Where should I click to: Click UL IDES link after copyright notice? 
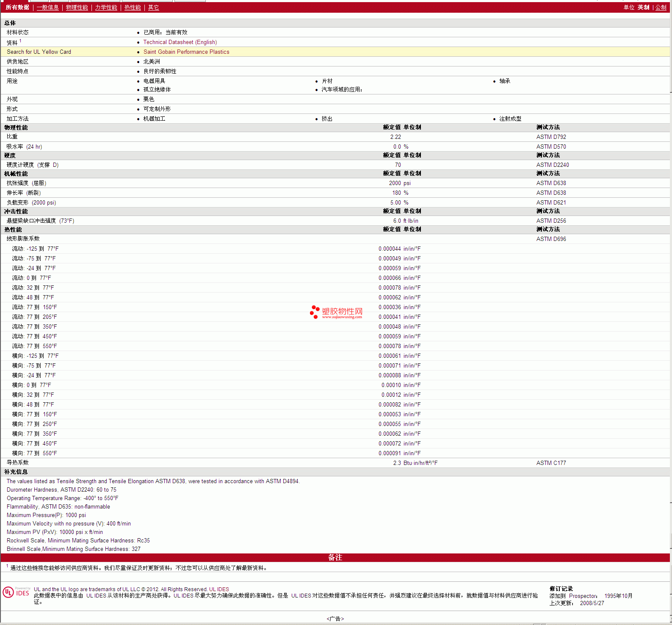click(x=219, y=589)
